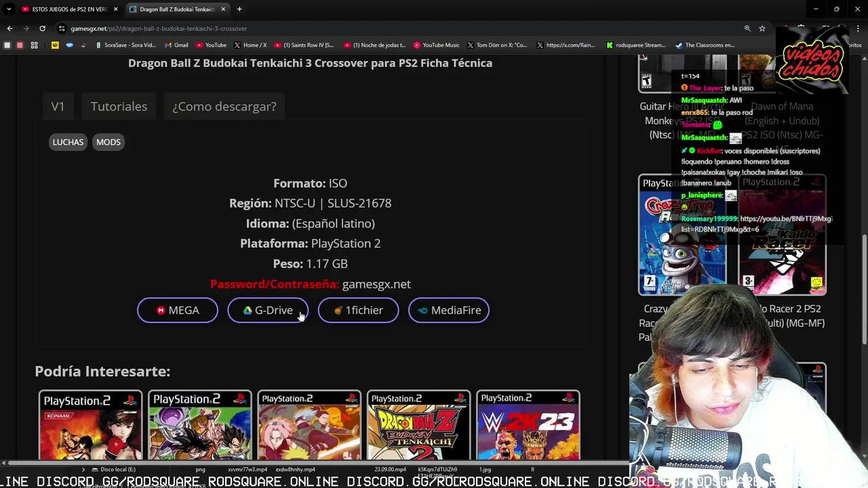The image size is (868, 488).
Task: Open the apps grid bookmark icon
Action: [34, 45]
